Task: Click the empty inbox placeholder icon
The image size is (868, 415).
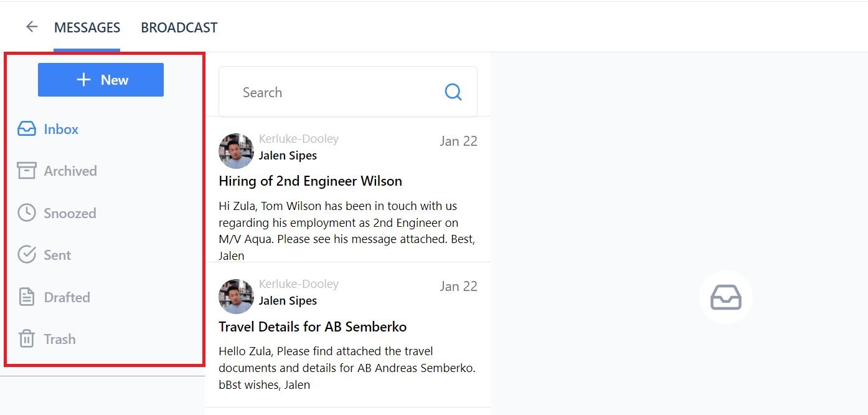Action: coord(726,297)
